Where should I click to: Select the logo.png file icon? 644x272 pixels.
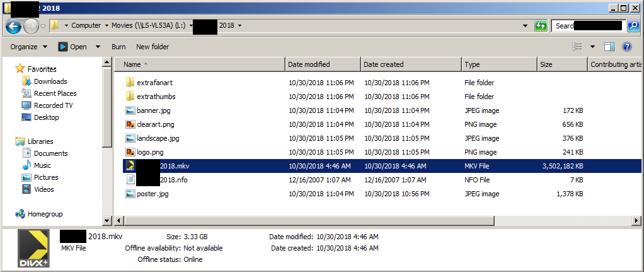tap(130, 152)
